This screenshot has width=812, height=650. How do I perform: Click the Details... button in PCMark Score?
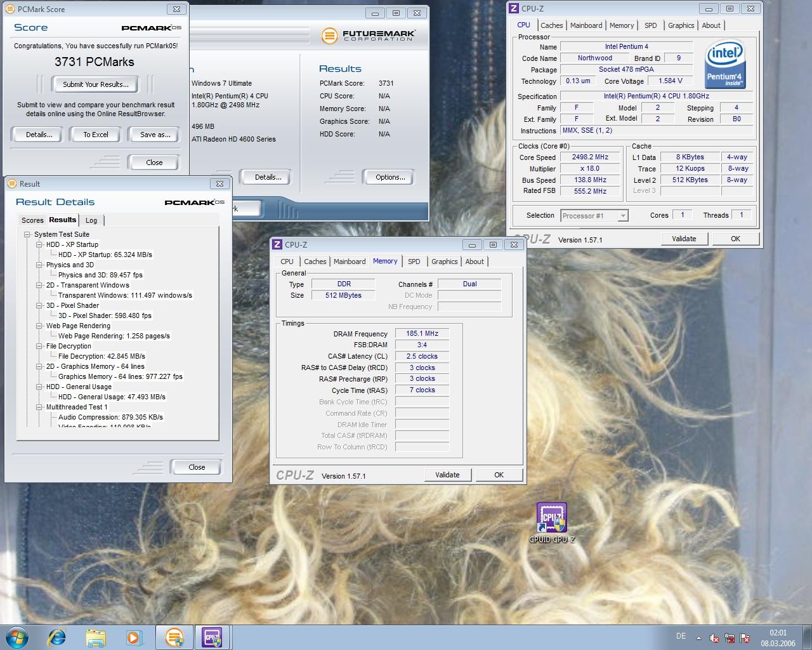pyautogui.click(x=39, y=135)
